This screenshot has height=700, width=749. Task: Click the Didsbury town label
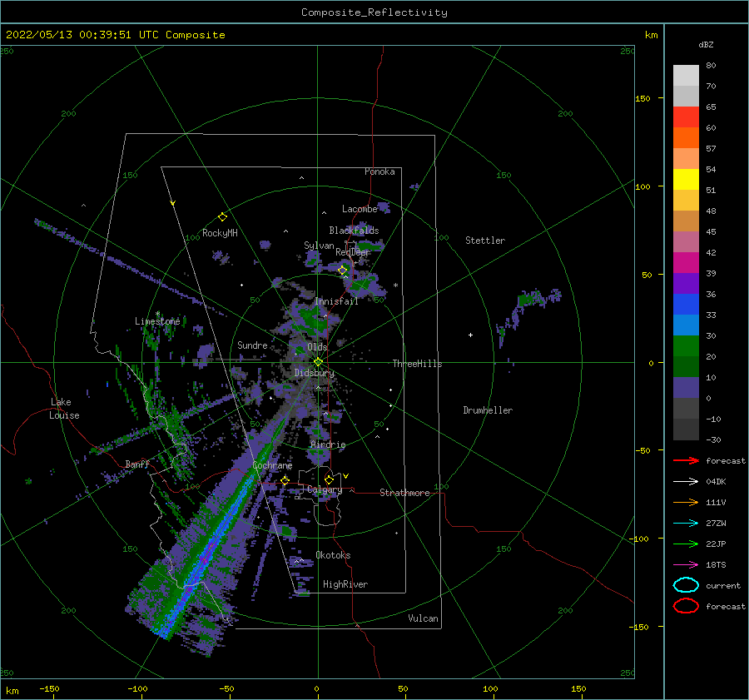coord(314,373)
